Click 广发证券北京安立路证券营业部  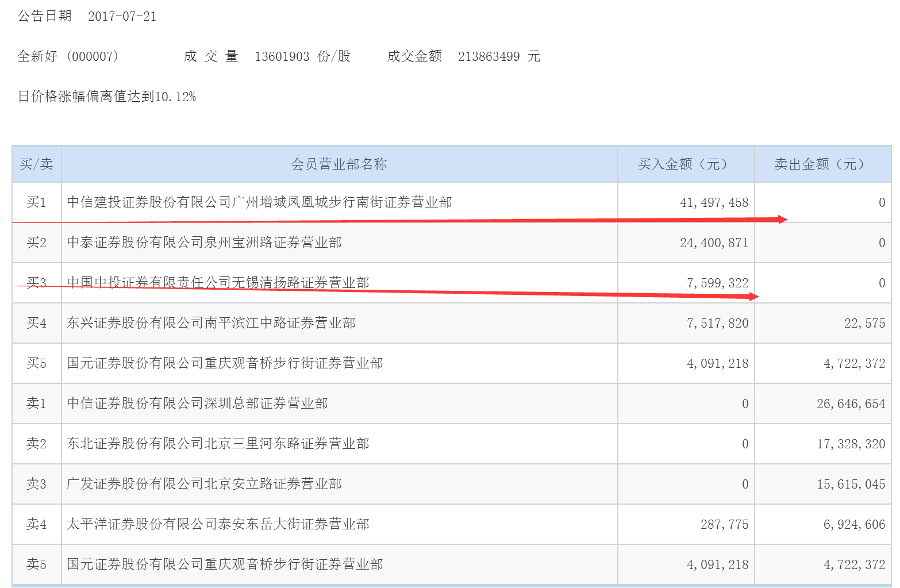pos(205,484)
